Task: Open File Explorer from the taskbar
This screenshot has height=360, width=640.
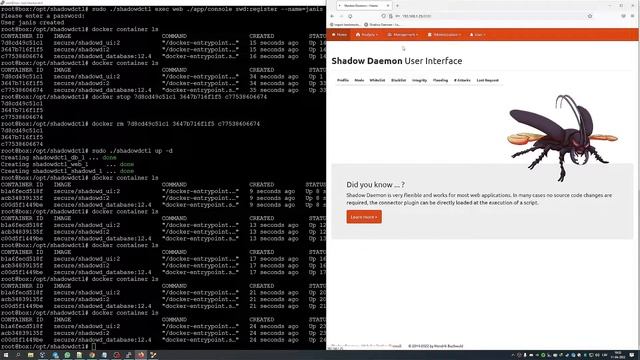Action: (31, 355)
